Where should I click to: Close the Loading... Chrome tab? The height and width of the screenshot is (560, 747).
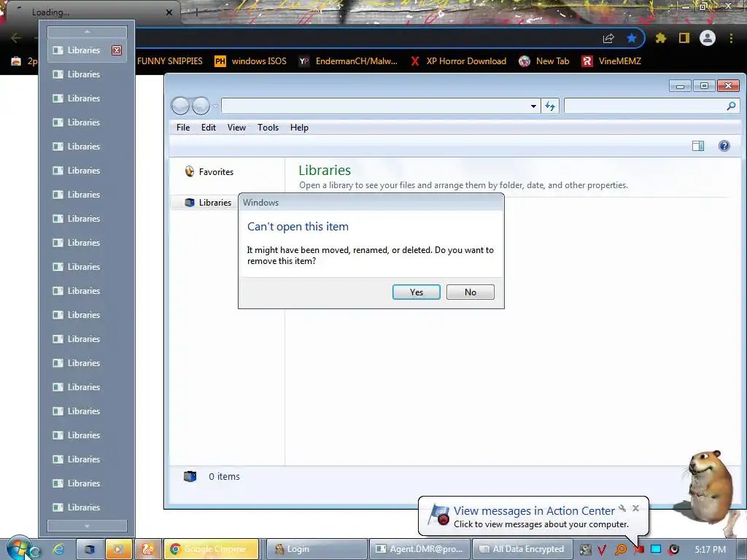169,12
